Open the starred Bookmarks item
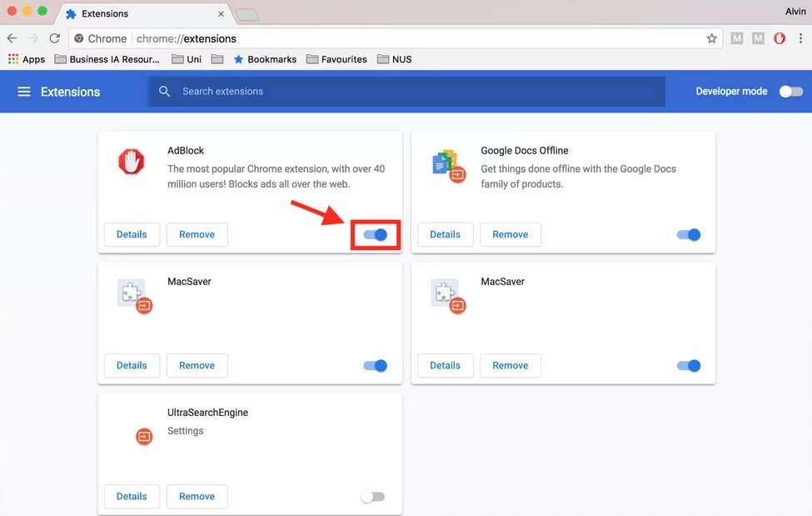The height and width of the screenshot is (516, 812). (x=265, y=59)
